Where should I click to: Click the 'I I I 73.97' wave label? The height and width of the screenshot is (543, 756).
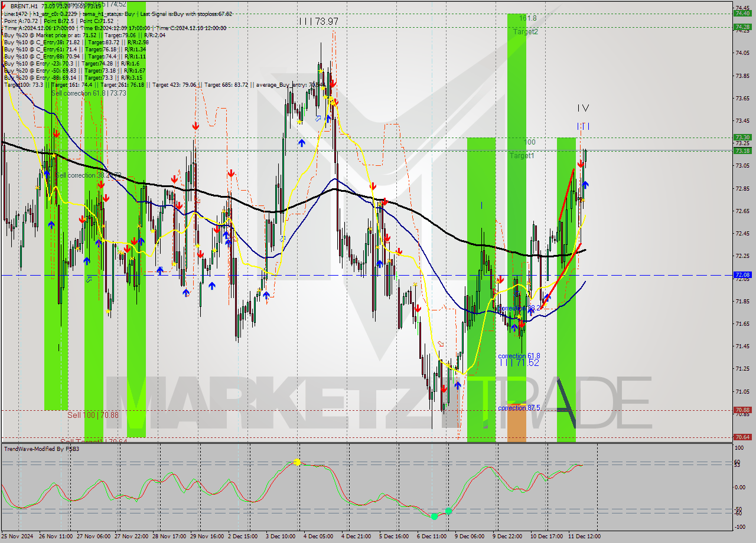click(318, 21)
